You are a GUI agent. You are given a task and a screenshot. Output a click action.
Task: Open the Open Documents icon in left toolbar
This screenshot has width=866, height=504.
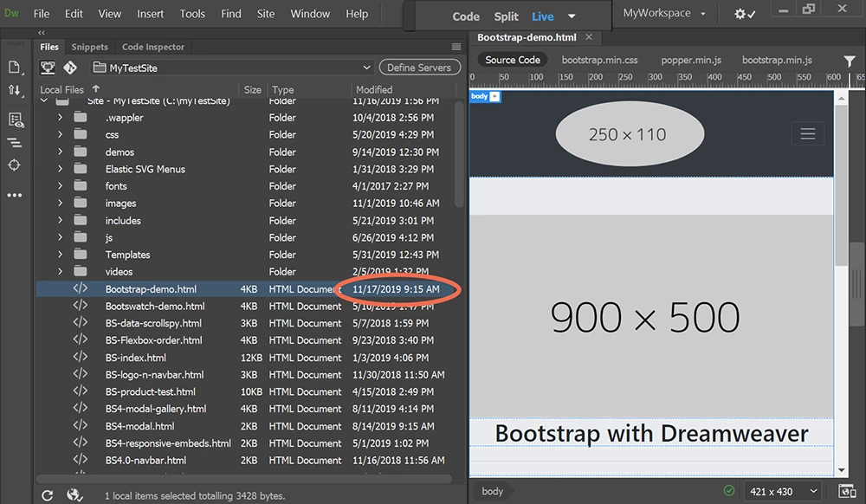point(14,68)
